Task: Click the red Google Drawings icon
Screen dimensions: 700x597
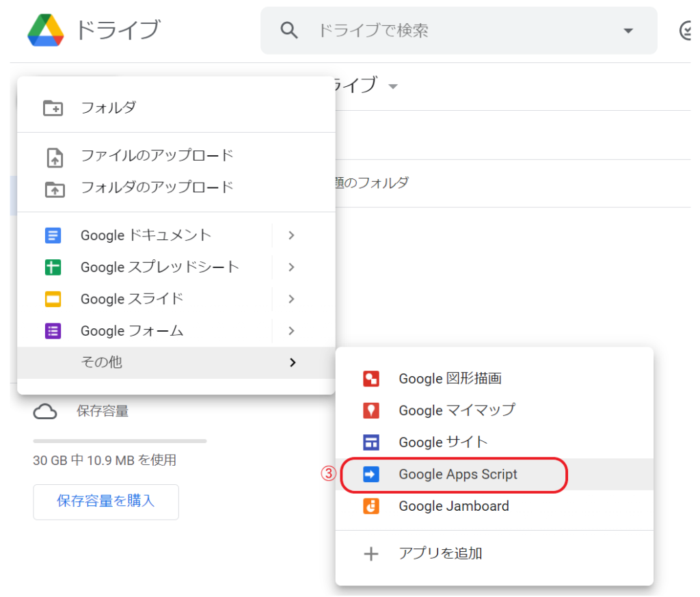Action: click(x=371, y=379)
